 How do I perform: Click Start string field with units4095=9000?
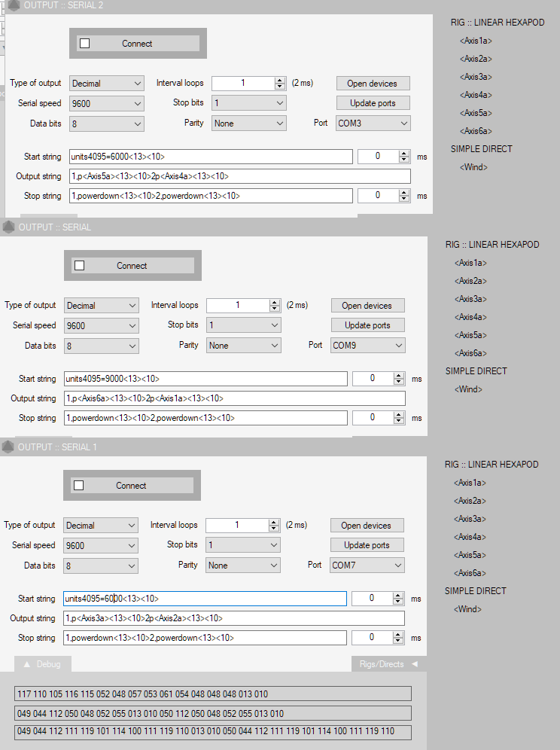[205, 379]
